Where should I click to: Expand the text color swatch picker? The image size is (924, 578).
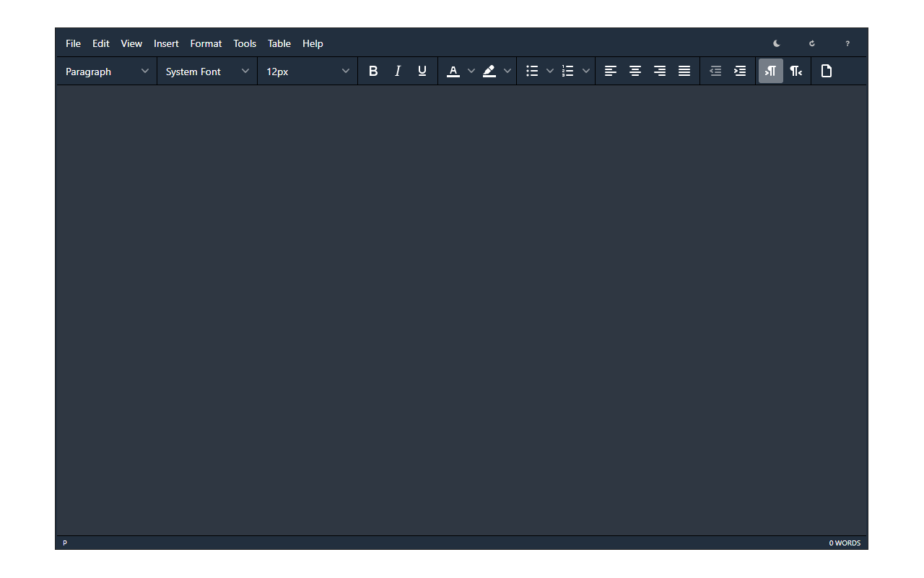(471, 71)
